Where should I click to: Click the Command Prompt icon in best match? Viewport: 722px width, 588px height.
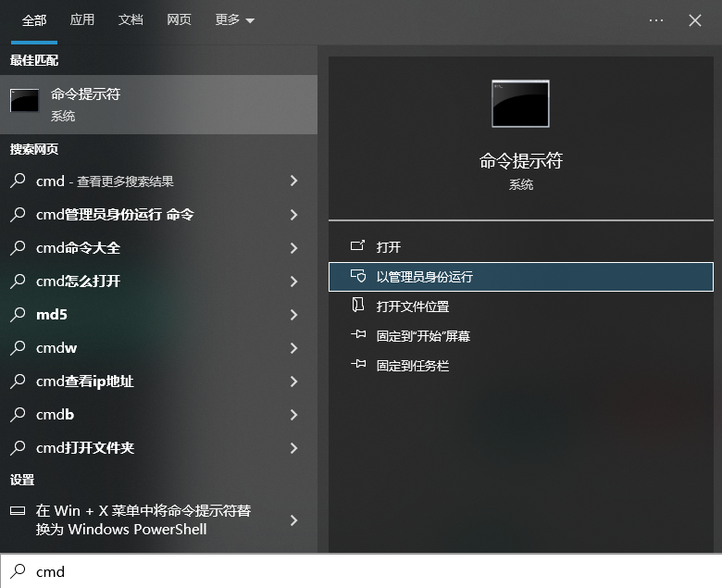coord(24,100)
